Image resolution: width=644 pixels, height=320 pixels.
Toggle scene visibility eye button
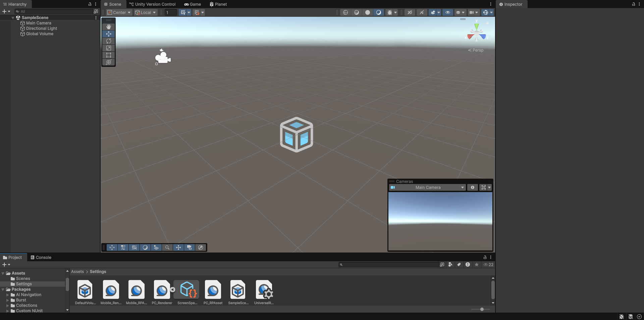[x=447, y=12]
